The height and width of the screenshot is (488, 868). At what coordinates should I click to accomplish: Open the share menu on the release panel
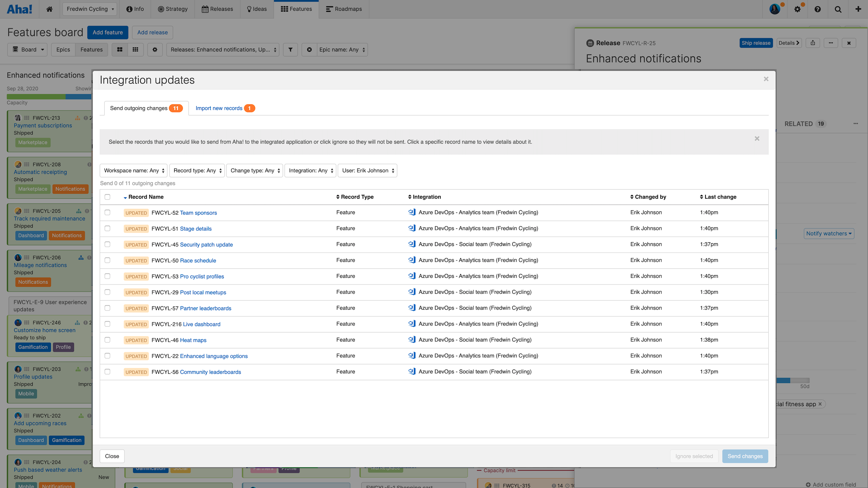[813, 43]
